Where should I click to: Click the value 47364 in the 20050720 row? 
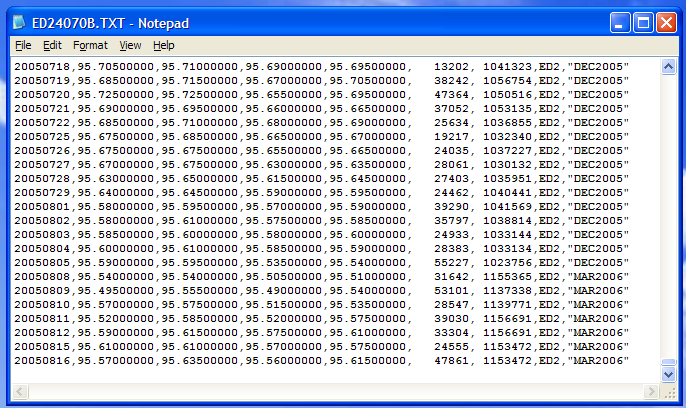coord(453,94)
